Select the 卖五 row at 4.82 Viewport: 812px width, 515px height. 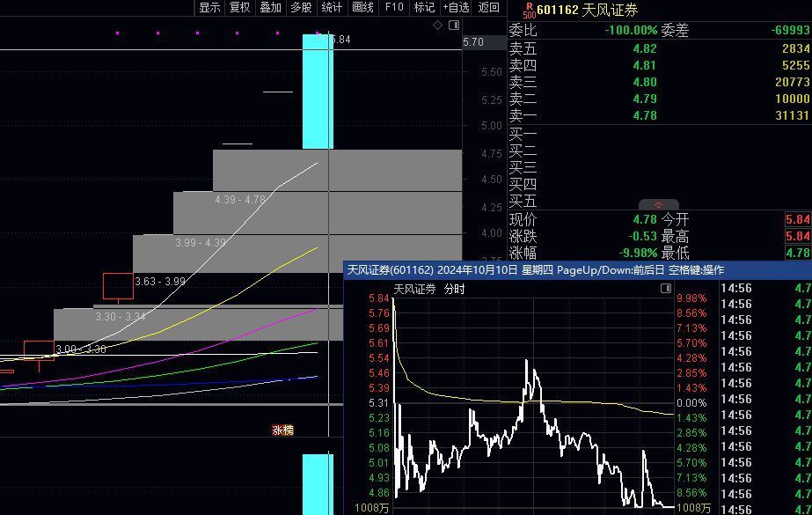pyautogui.click(x=660, y=48)
